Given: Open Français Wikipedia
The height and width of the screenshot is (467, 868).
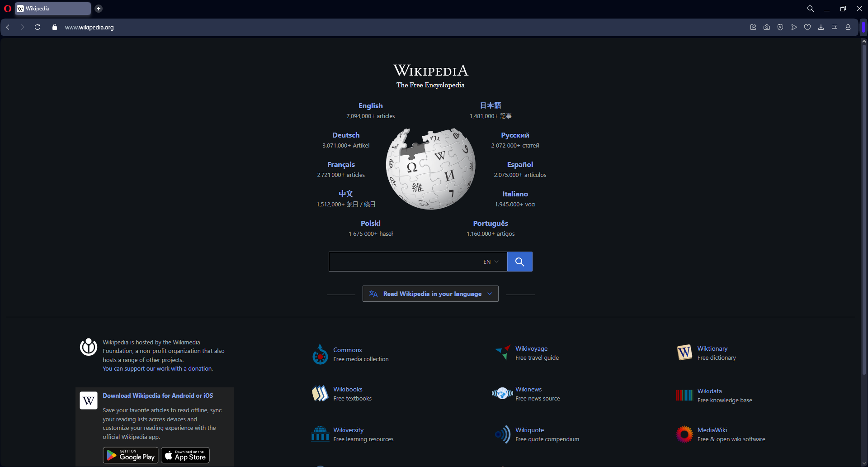Looking at the screenshot, I should tap(341, 165).
